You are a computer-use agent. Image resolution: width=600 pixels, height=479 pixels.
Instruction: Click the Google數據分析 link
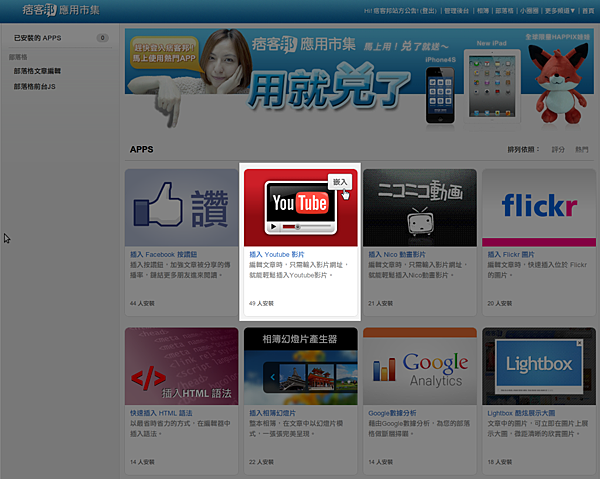tap(392, 413)
